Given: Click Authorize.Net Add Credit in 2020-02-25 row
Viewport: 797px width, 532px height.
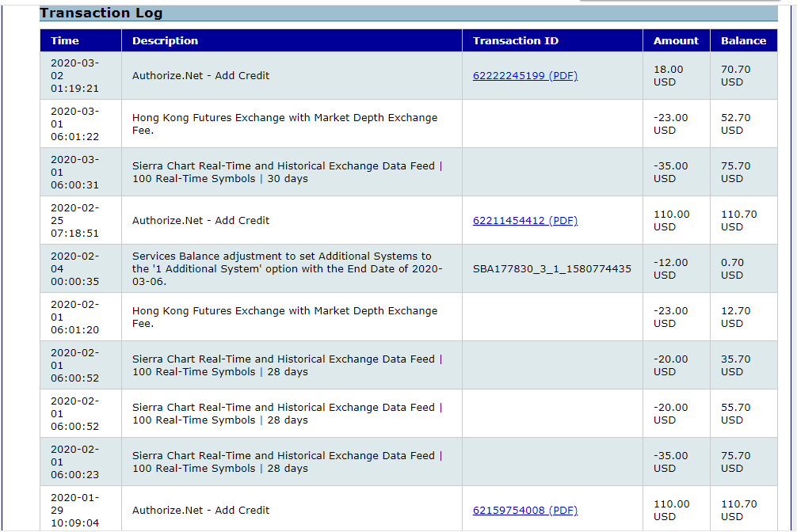Looking at the screenshot, I should pos(200,221).
